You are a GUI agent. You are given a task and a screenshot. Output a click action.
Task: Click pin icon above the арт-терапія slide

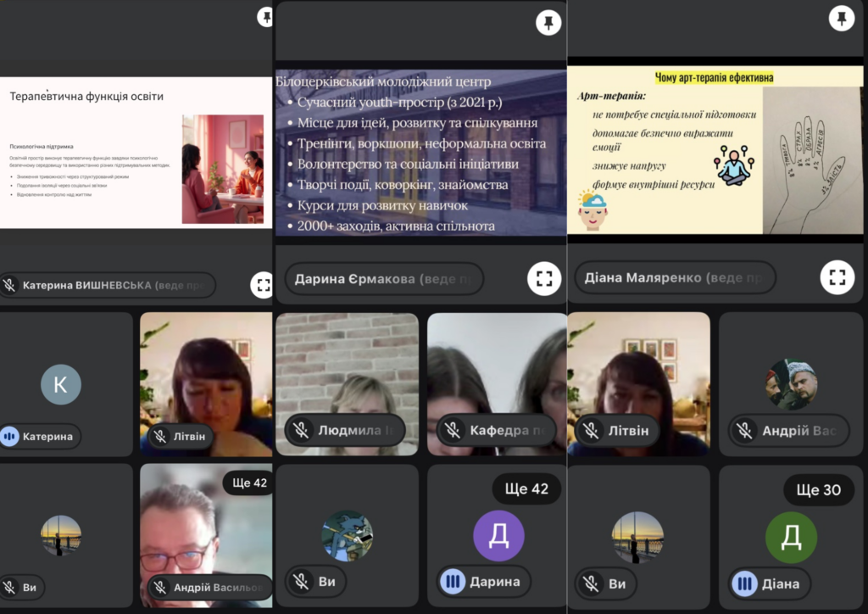pos(841,18)
